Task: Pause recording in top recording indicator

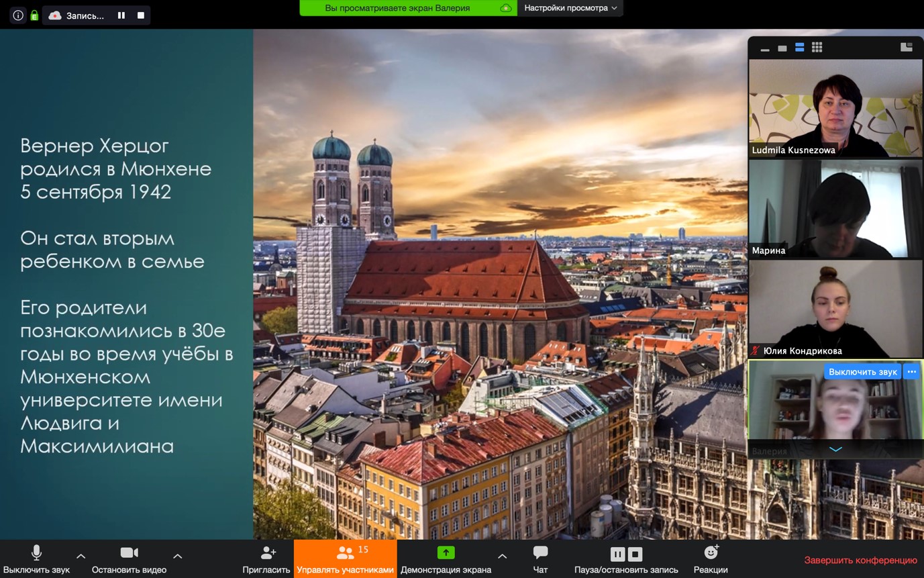Action: click(121, 15)
